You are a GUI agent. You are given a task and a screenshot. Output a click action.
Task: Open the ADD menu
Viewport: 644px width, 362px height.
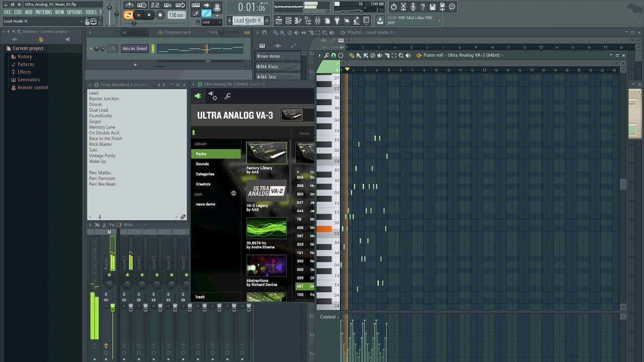click(29, 12)
